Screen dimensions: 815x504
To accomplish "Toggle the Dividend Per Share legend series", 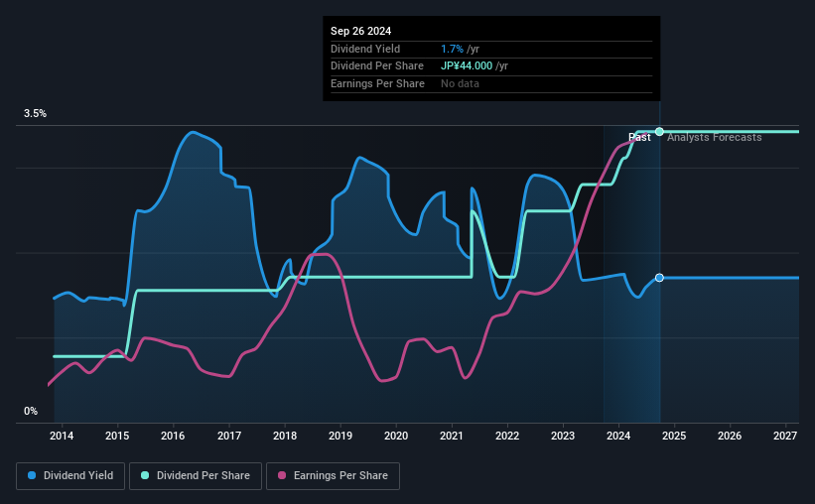I will tap(196, 476).
